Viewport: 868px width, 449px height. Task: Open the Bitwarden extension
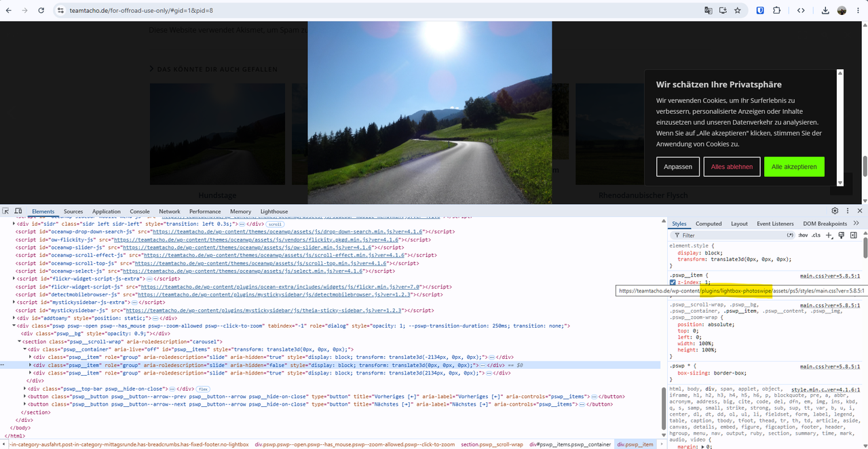coord(761,11)
